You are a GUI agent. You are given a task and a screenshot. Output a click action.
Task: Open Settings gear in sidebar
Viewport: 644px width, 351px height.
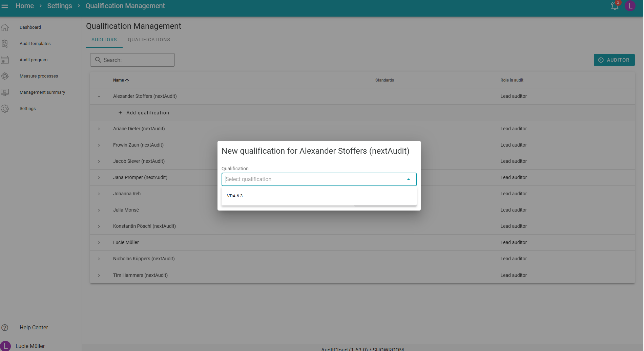[5, 109]
